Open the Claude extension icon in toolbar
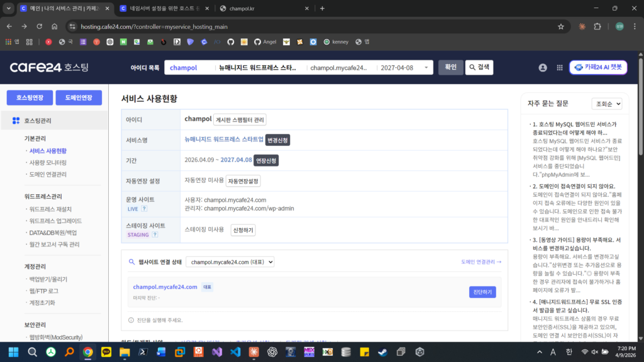This screenshot has height=362, width=644. (582, 26)
